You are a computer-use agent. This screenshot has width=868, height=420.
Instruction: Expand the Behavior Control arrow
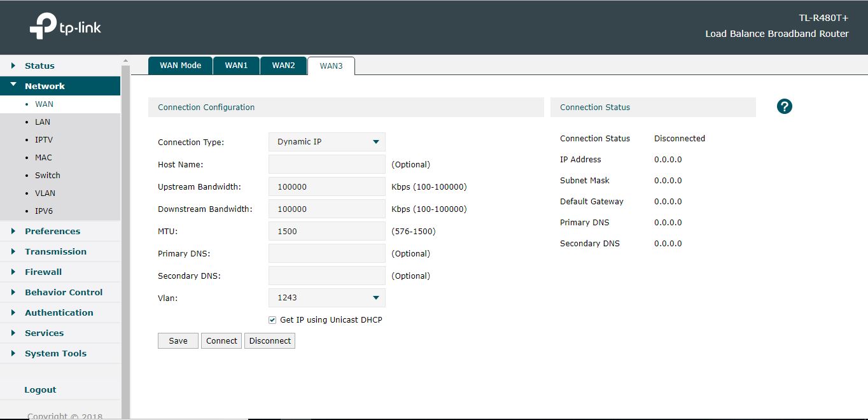(x=13, y=292)
